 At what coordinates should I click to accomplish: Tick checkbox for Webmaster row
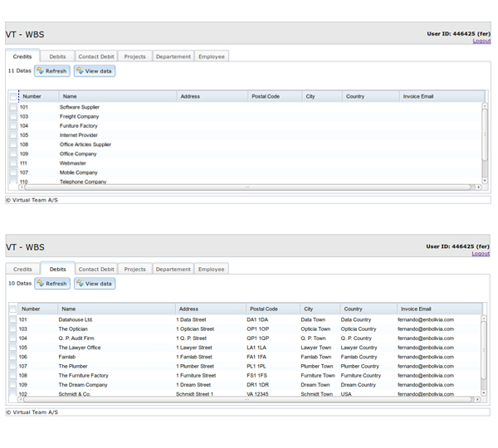(13, 163)
